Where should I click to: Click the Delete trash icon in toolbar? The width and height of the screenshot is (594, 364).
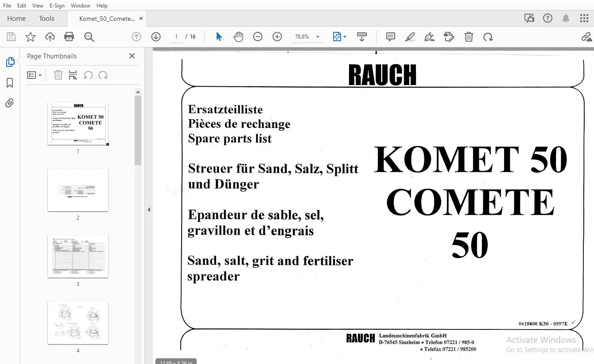469,37
